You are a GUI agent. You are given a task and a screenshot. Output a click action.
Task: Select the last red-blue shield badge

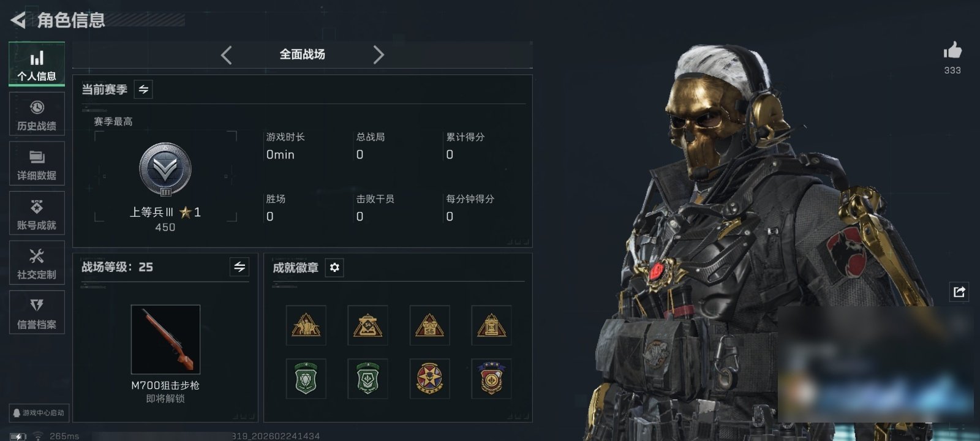click(491, 379)
